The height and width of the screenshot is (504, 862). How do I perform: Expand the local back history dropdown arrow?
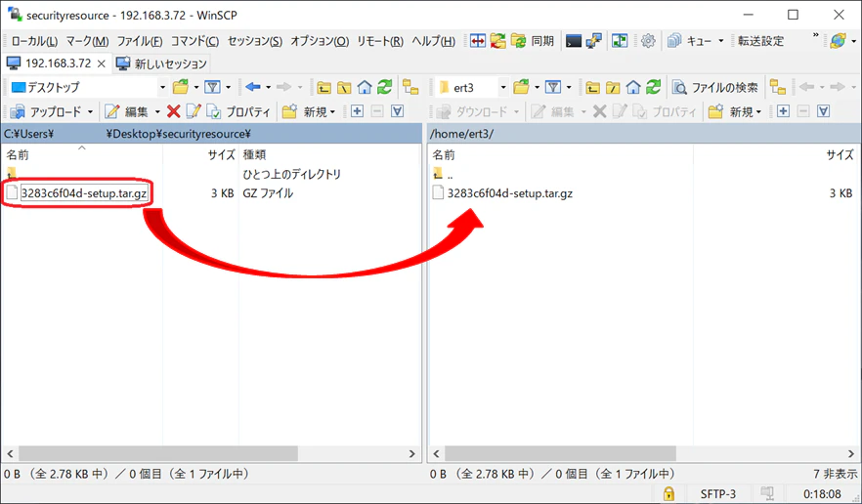coord(268,87)
